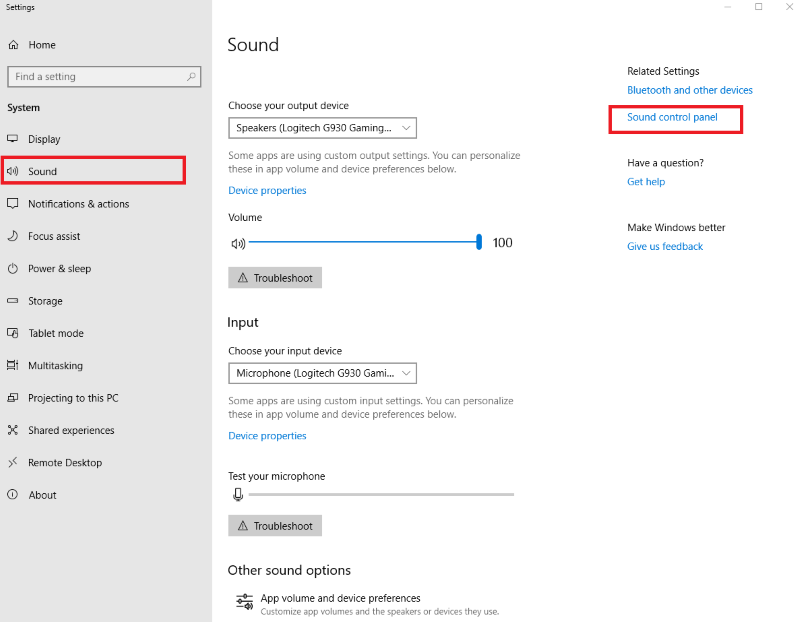The image size is (800, 622).
Task: Click the Sound page heading
Action: pos(253,45)
